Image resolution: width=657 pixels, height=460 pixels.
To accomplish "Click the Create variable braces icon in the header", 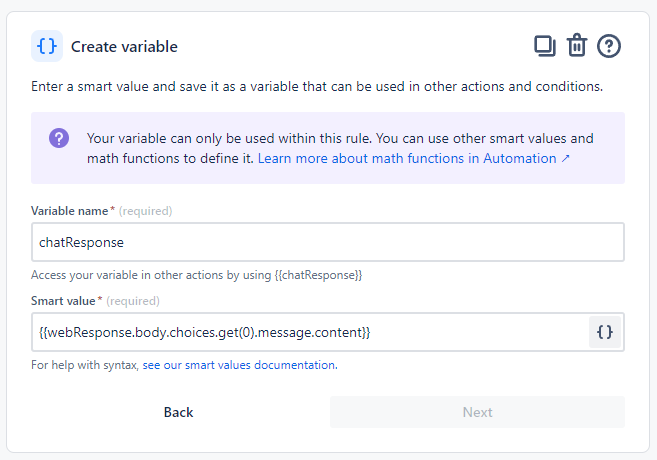I will 47,46.
